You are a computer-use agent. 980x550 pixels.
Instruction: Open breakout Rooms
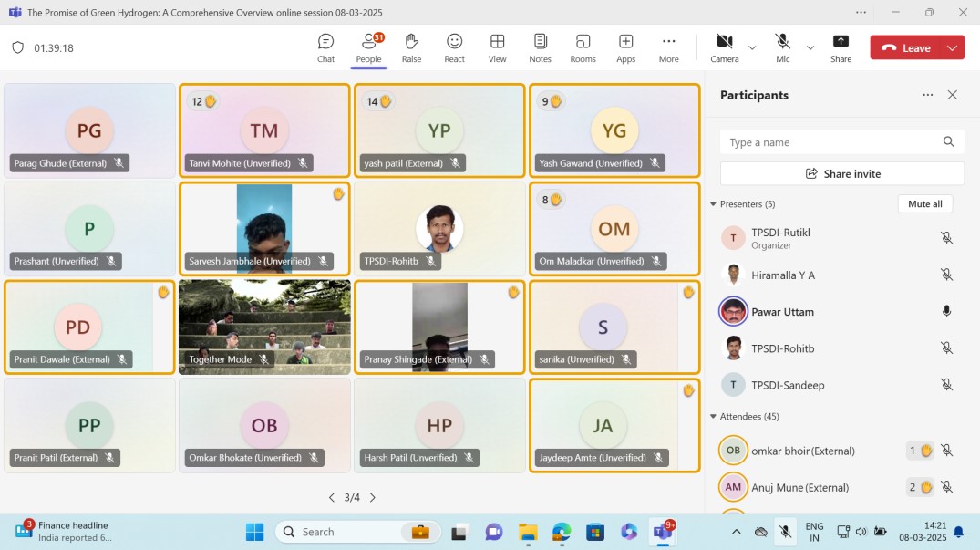[x=583, y=47]
